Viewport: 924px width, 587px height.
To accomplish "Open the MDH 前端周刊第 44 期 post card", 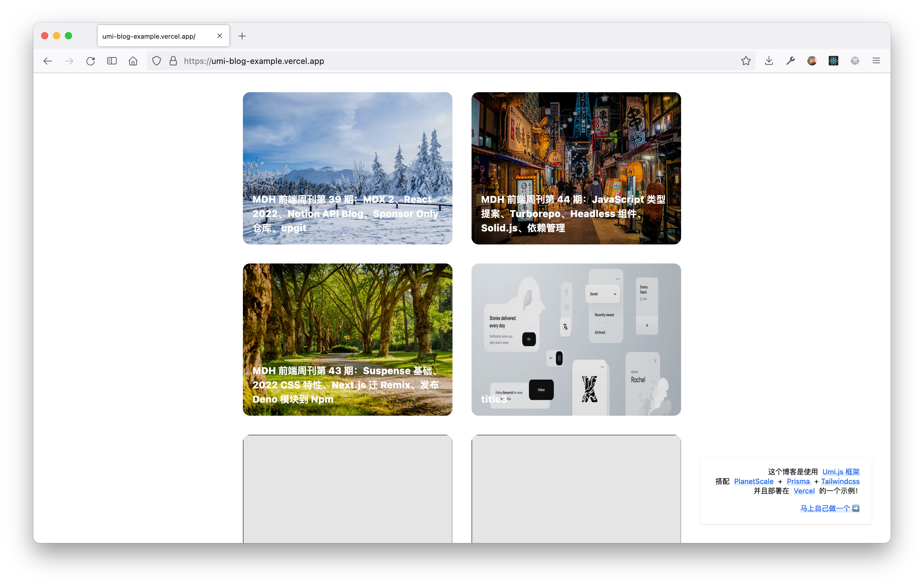I will coord(576,168).
